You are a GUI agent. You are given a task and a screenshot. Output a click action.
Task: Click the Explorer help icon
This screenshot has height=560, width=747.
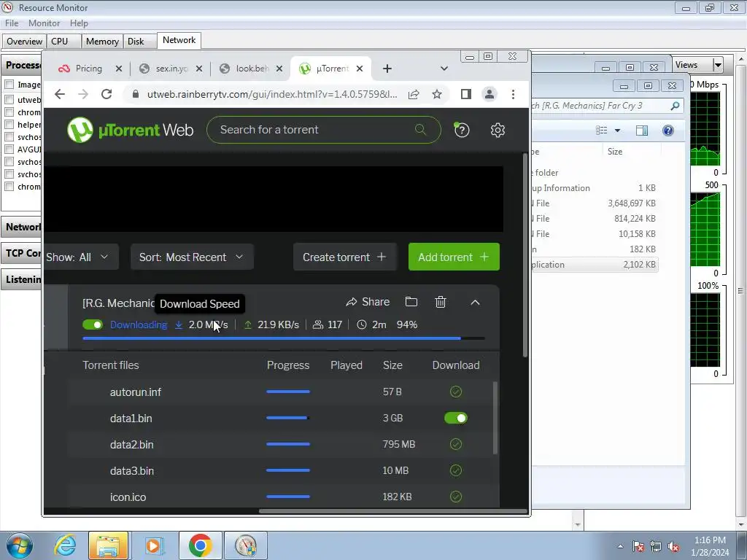point(668,131)
